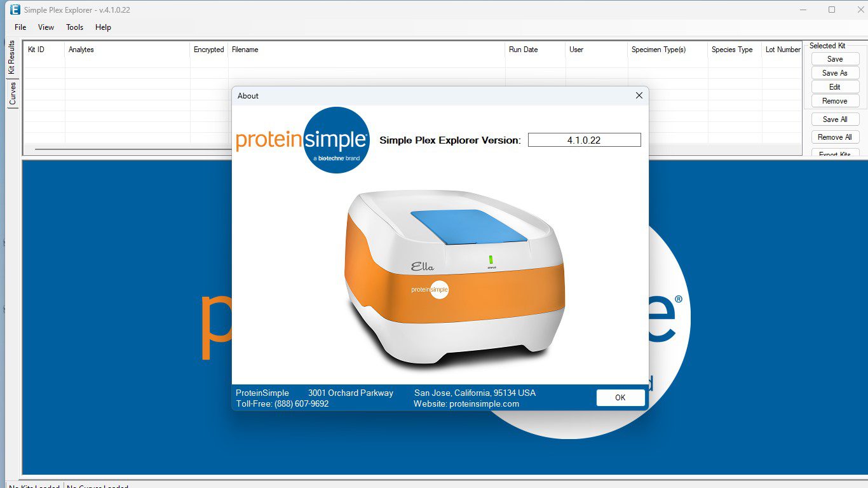The height and width of the screenshot is (488, 868).
Task: Click the proteinsimple.com website text
Action: tap(485, 403)
